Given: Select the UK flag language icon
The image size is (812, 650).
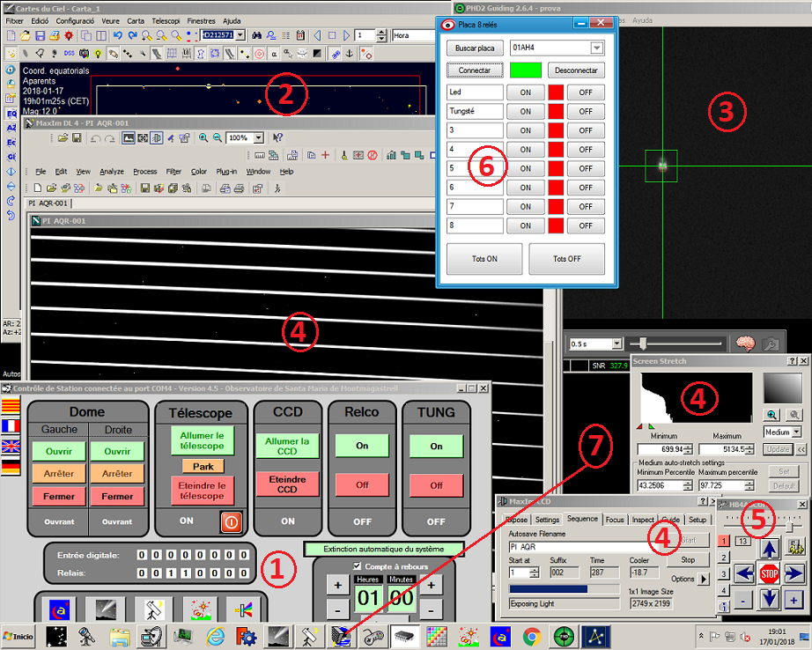Looking at the screenshot, I should click(11, 446).
